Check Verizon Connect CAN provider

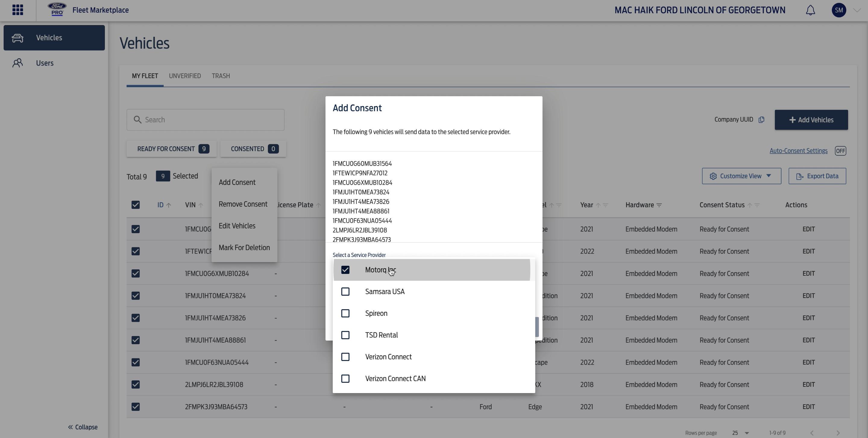(345, 379)
